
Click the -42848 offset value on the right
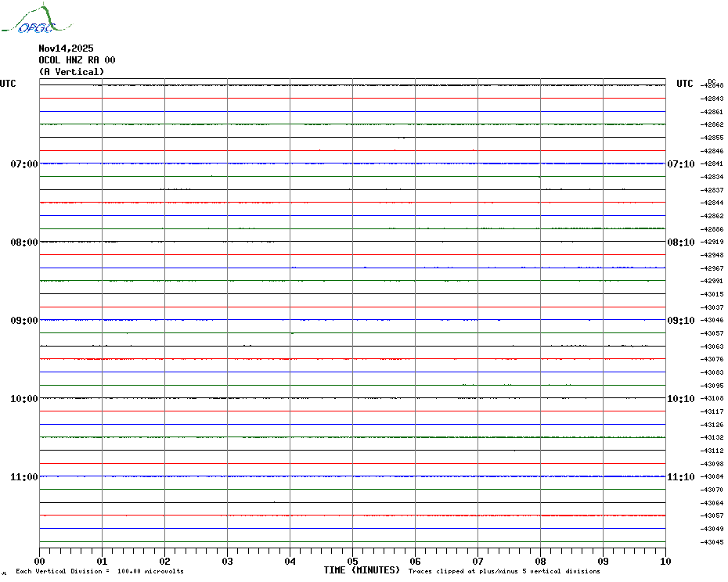pos(712,85)
